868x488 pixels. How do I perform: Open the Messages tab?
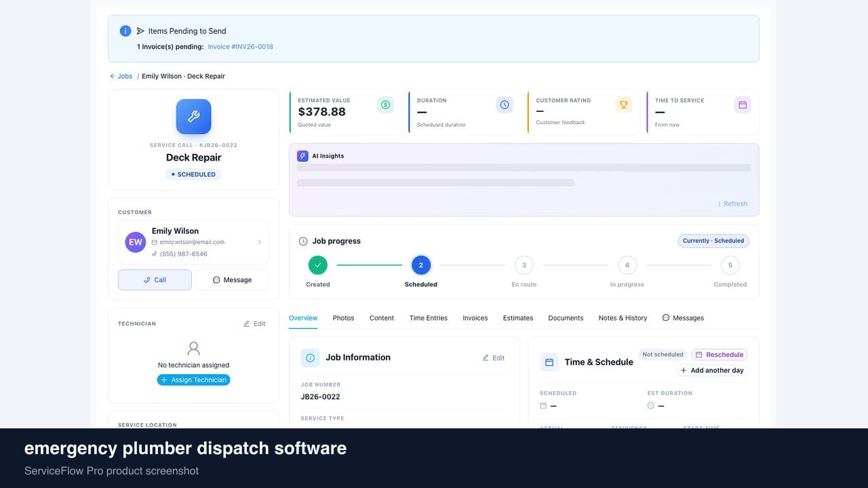point(683,318)
